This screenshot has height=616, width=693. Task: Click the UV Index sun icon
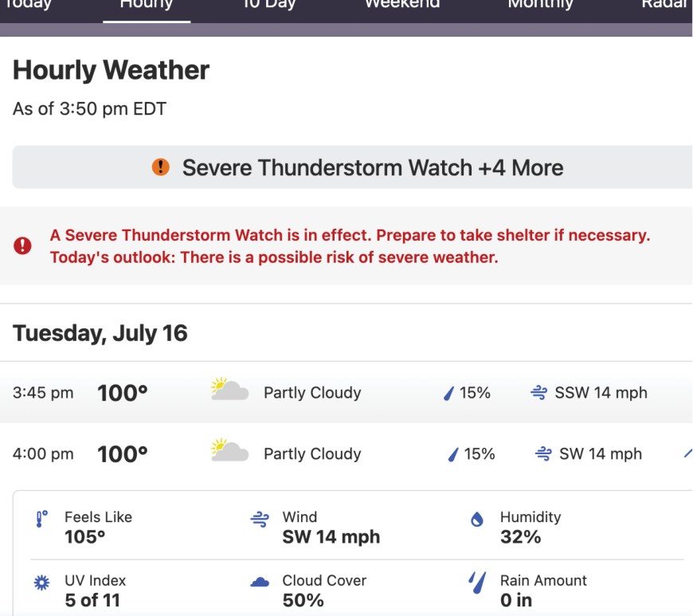click(42, 583)
